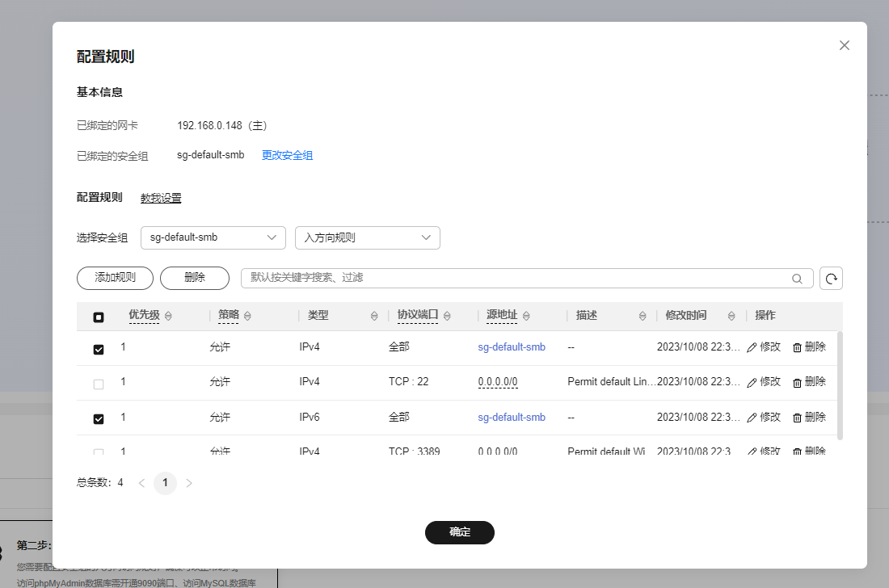889x588 pixels.
Task: Toggle the select-all checkbox in table header
Action: (x=99, y=317)
